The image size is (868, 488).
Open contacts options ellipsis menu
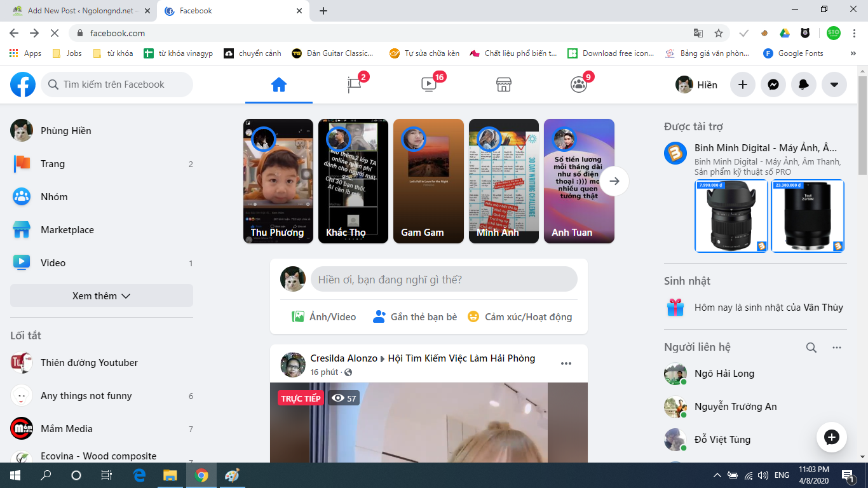(x=837, y=347)
